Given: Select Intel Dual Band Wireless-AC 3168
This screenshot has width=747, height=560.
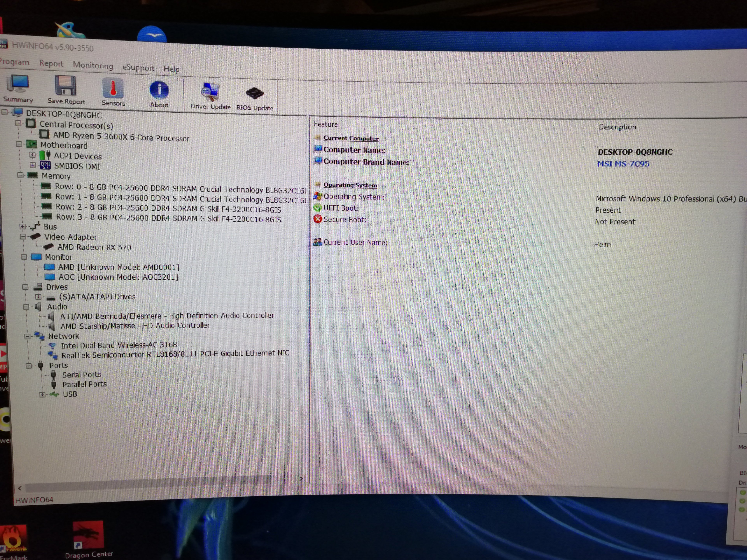Looking at the screenshot, I should pyautogui.click(x=119, y=345).
